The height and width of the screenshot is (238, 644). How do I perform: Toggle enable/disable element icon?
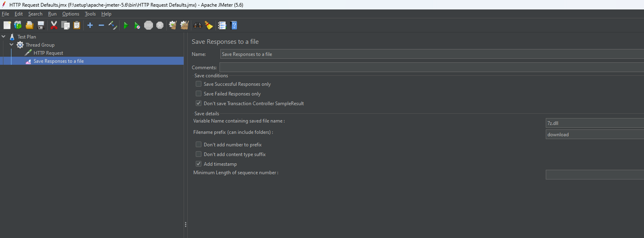[113, 25]
